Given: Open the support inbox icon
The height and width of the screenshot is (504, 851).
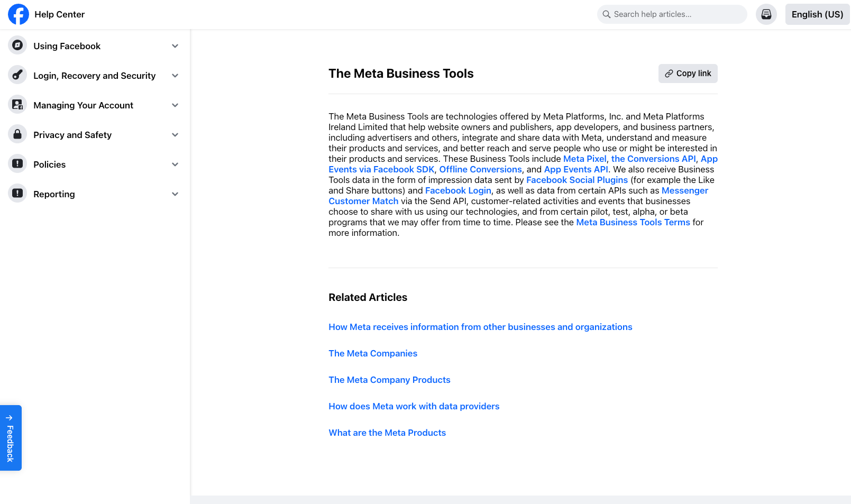Looking at the screenshot, I should click(x=766, y=14).
